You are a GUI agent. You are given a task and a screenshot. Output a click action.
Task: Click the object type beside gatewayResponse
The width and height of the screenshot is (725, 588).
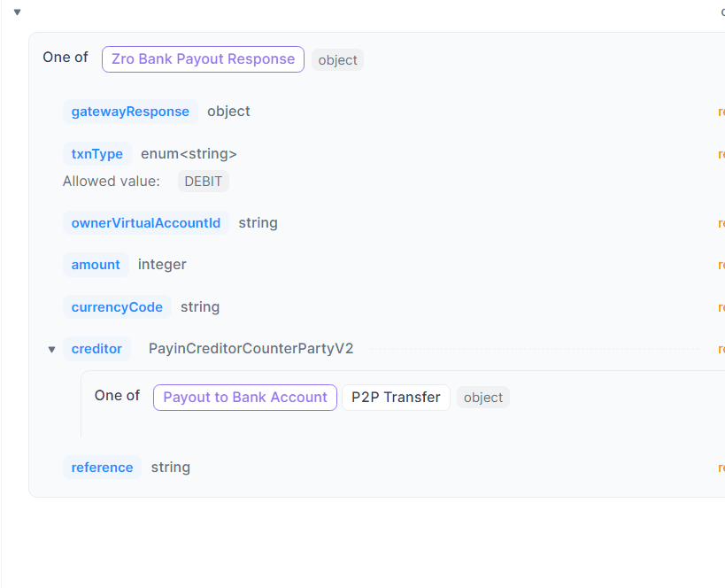click(x=228, y=112)
